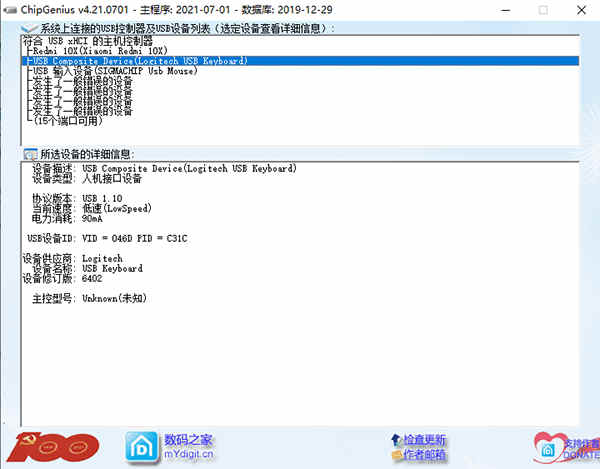Click 检查更新 check update link
This screenshot has width=600, height=469.
click(425, 440)
